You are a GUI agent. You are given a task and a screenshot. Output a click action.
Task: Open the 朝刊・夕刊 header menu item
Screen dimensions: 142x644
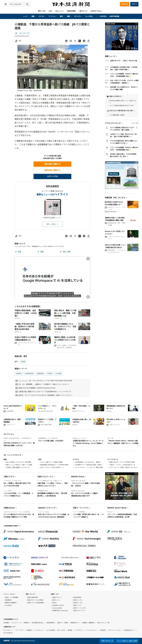(x=41, y=11)
